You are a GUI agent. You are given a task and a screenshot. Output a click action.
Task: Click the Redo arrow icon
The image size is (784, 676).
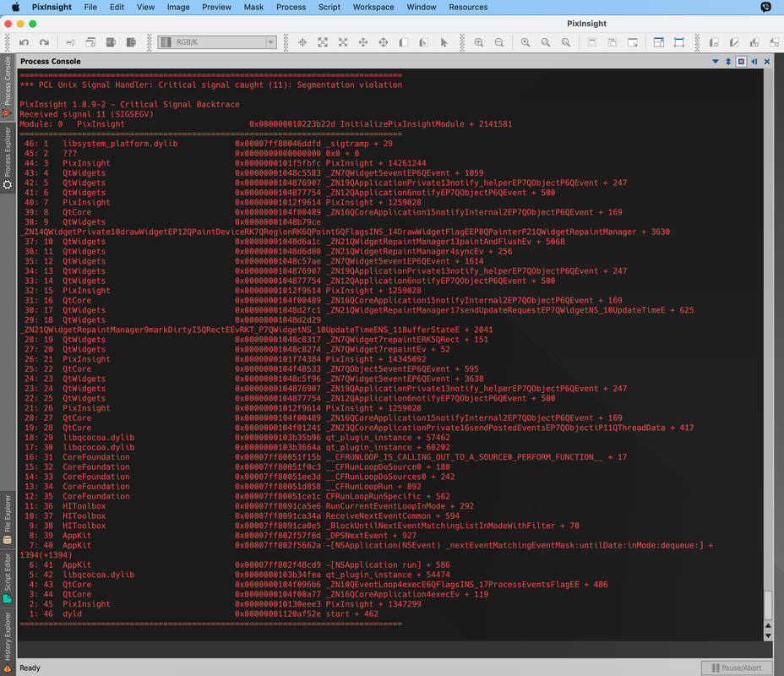pyautogui.click(x=45, y=42)
